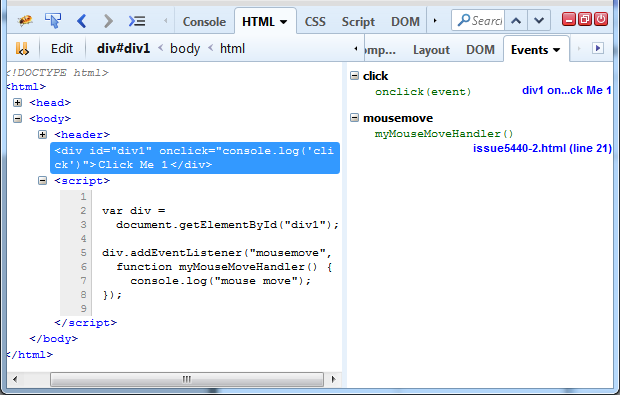Viewport: 620px width, 395px height.
Task: Open the Events tab dropdown arrow
Action: point(556,50)
